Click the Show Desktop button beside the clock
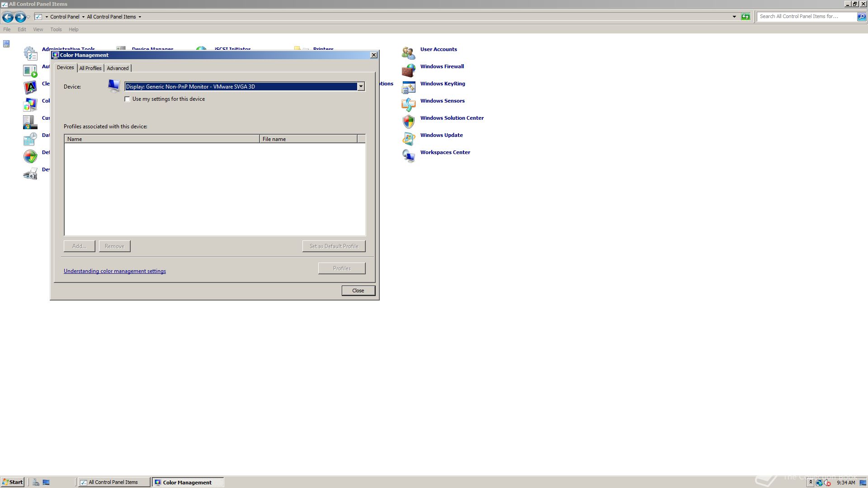Screen dimensions: 868x488 (863, 483)
